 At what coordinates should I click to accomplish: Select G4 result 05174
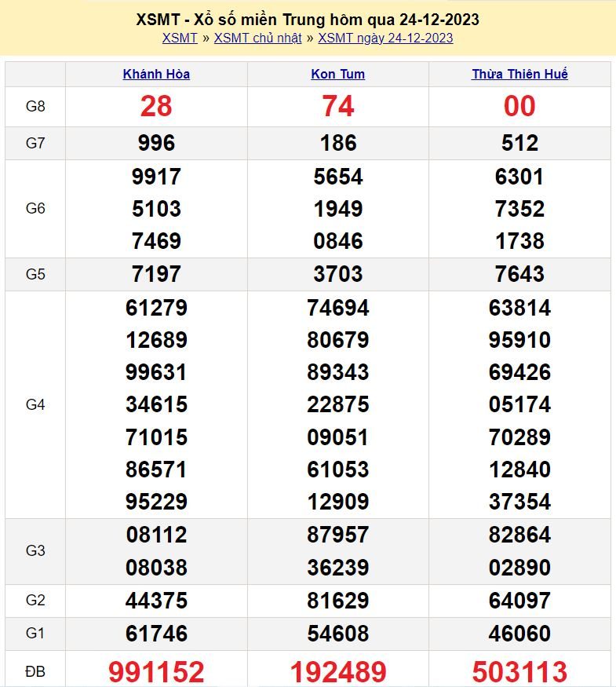tap(519, 405)
